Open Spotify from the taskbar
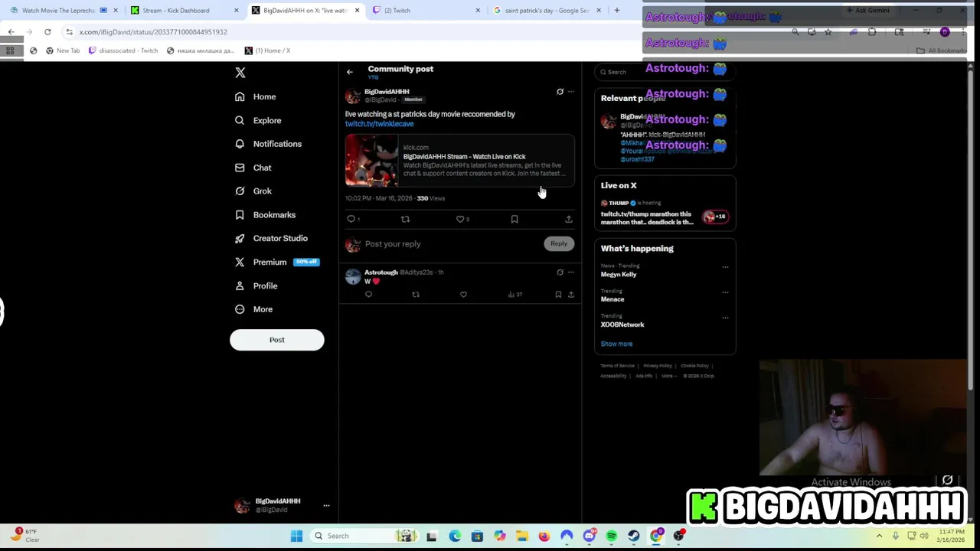This screenshot has width=980, height=551. pyautogui.click(x=611, y=536)
